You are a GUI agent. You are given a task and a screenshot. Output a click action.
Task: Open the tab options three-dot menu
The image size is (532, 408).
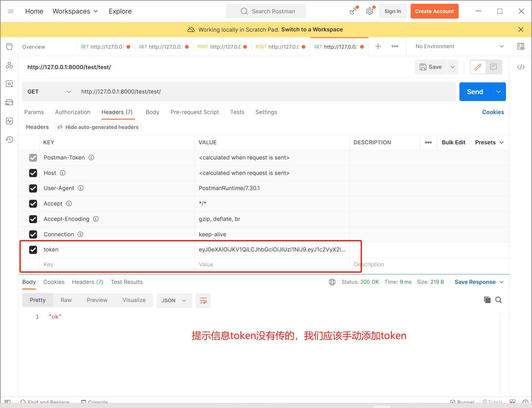click(x=395, y=47)
